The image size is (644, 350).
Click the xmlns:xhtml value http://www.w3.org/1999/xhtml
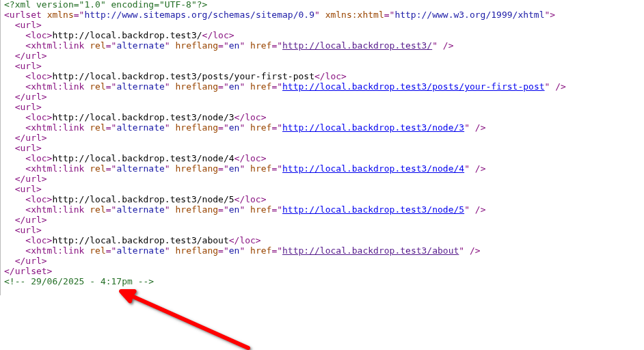click(470, 15)
